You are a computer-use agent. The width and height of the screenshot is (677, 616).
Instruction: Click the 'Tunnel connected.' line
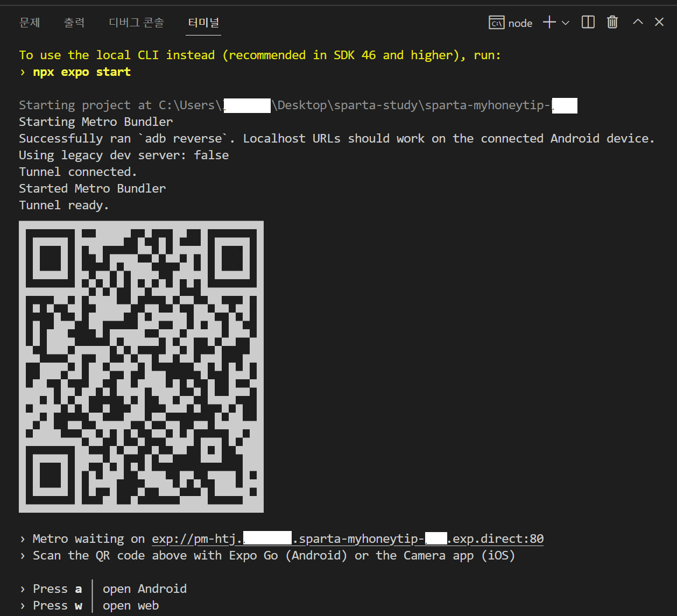[78, 172]
